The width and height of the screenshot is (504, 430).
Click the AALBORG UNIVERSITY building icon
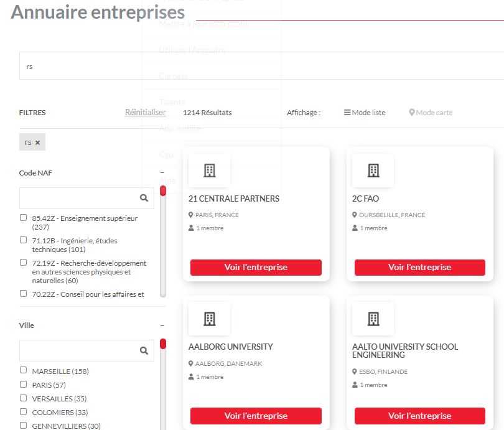(x=209, y=319)
